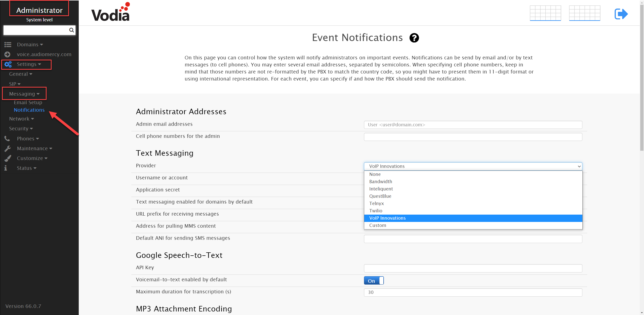The height and width of the screenshot is (315, 644).
Task: Select Twilio provider option
Action: [473, 211]
